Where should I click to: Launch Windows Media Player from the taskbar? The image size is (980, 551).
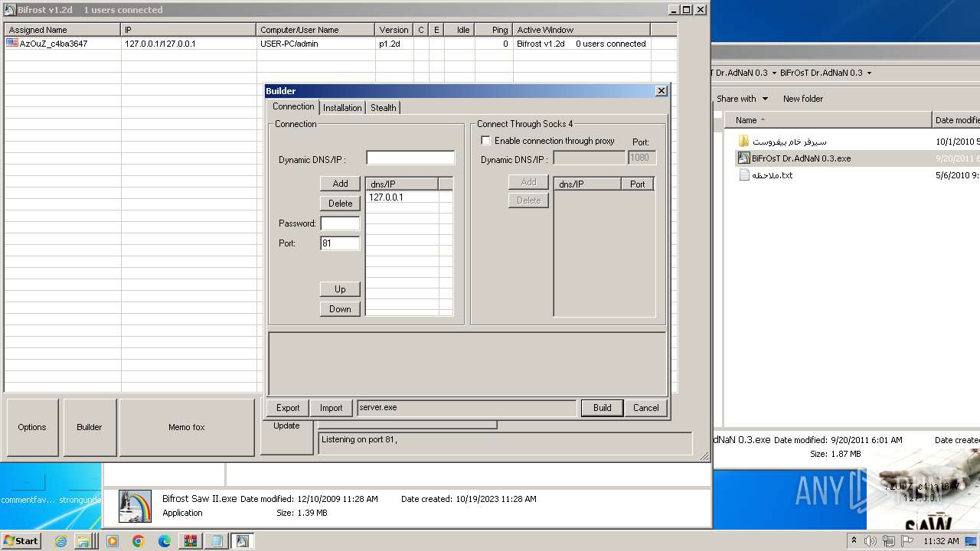click(113, 541)
